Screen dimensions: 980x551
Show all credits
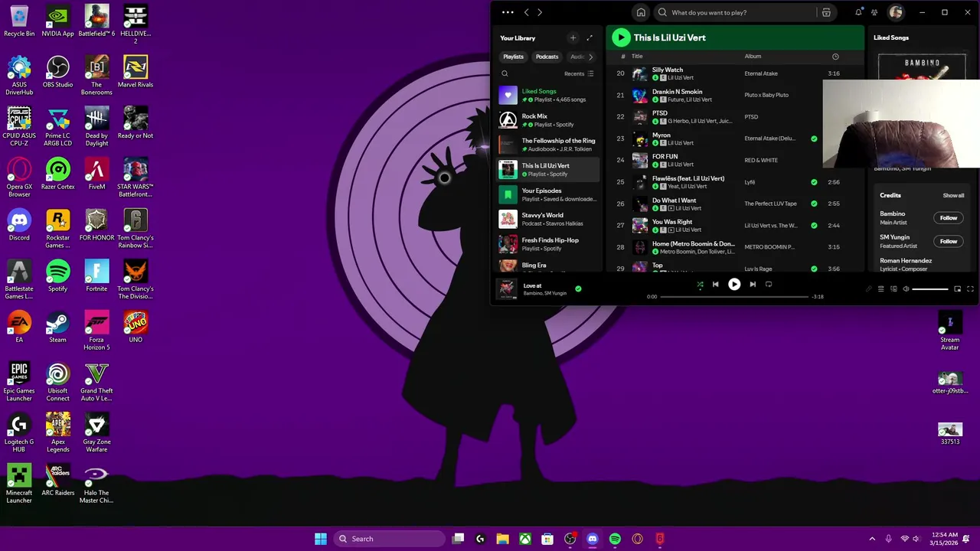[953, 195]
